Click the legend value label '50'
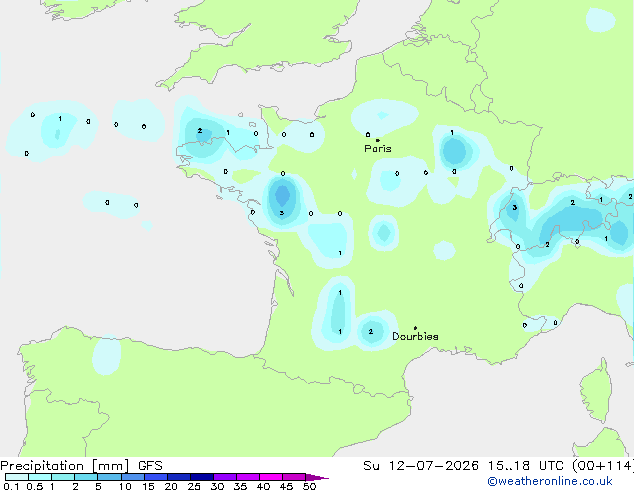This screenshot has height=490, width=634. click(x=309, y=486)
